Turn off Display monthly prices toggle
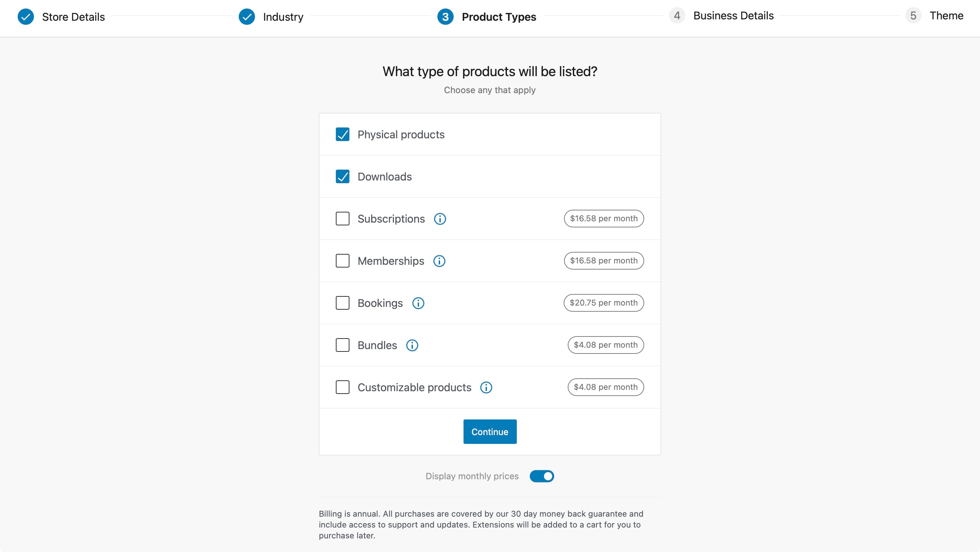980x552 pixels. 542,476
